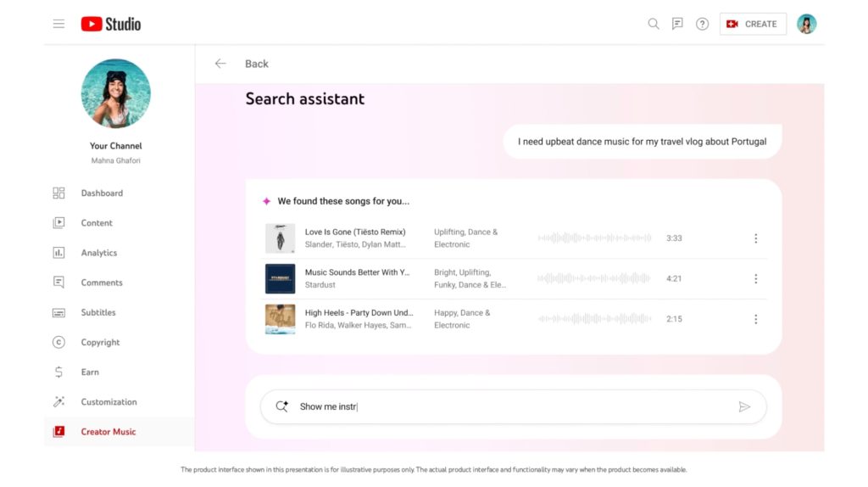Open the account avatar in header
The image size is (868, 487).
pos(806,24)
